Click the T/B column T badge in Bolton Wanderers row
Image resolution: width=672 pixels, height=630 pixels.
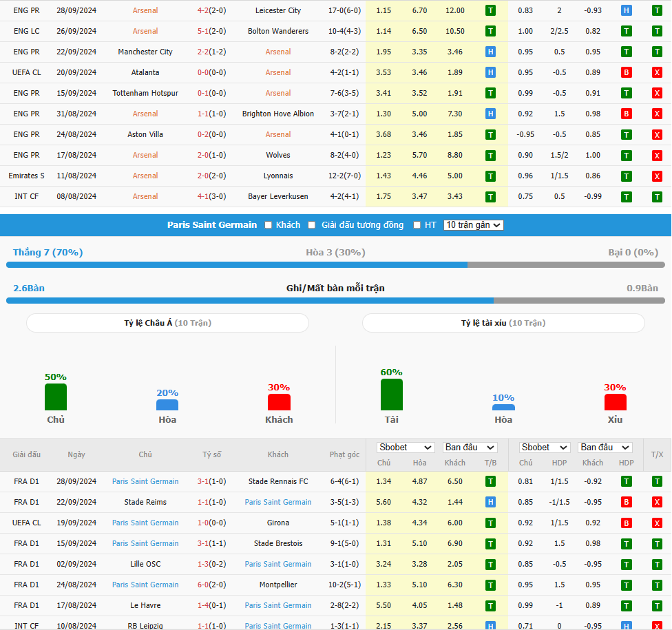[490, 31]
